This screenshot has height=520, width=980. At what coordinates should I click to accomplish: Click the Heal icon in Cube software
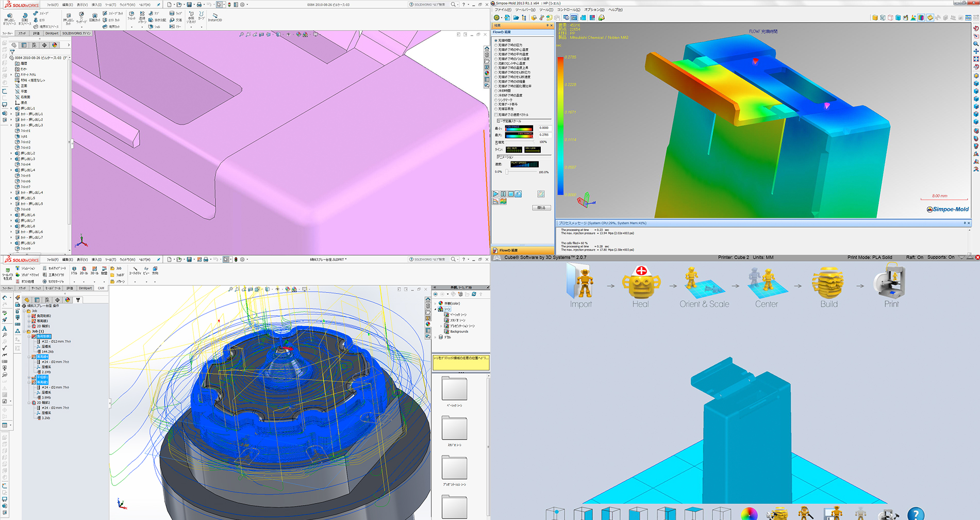(641, 282)
